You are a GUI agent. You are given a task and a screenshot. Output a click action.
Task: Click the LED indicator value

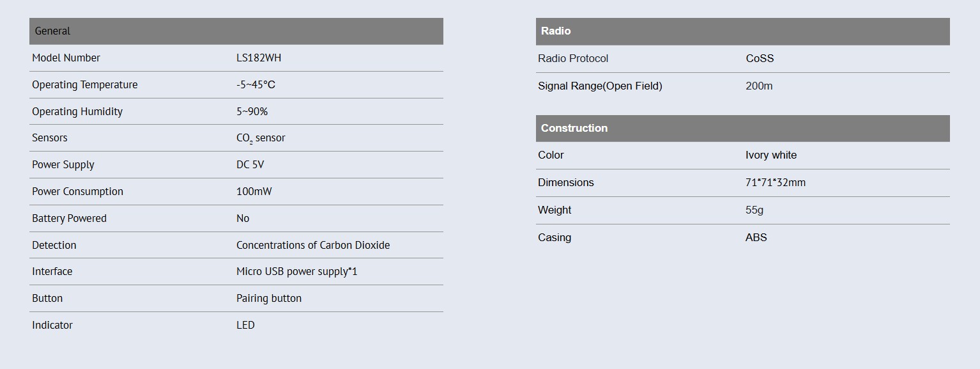point(245,325)
